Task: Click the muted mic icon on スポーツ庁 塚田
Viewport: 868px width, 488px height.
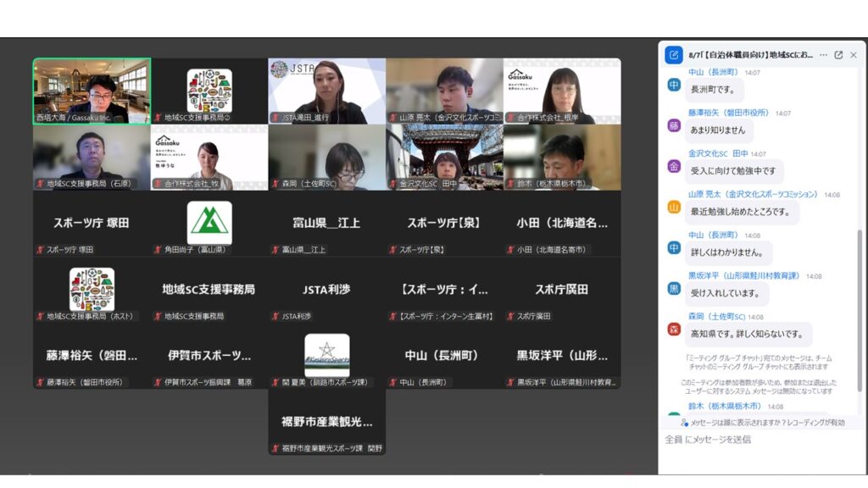Action: coord(40,250)
